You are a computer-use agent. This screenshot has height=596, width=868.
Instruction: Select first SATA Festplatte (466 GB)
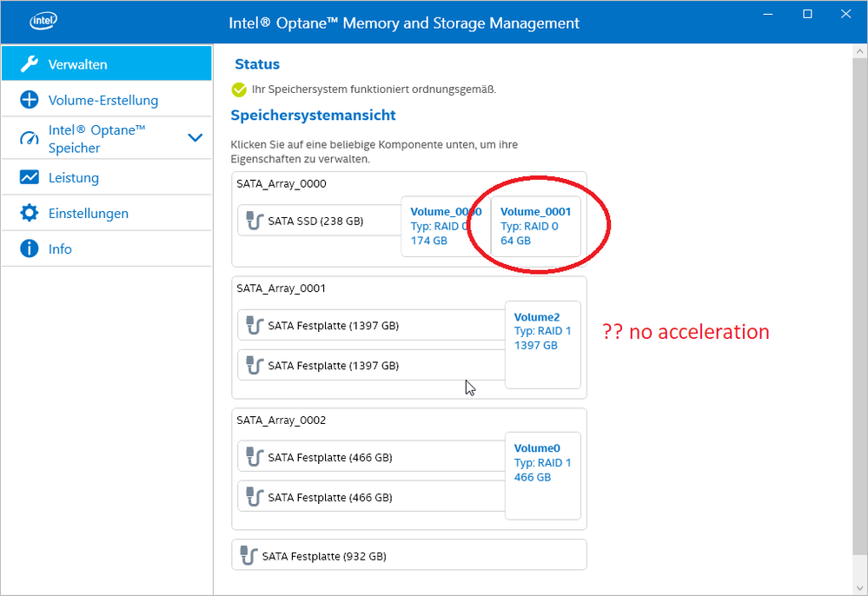tap(372, 457)
